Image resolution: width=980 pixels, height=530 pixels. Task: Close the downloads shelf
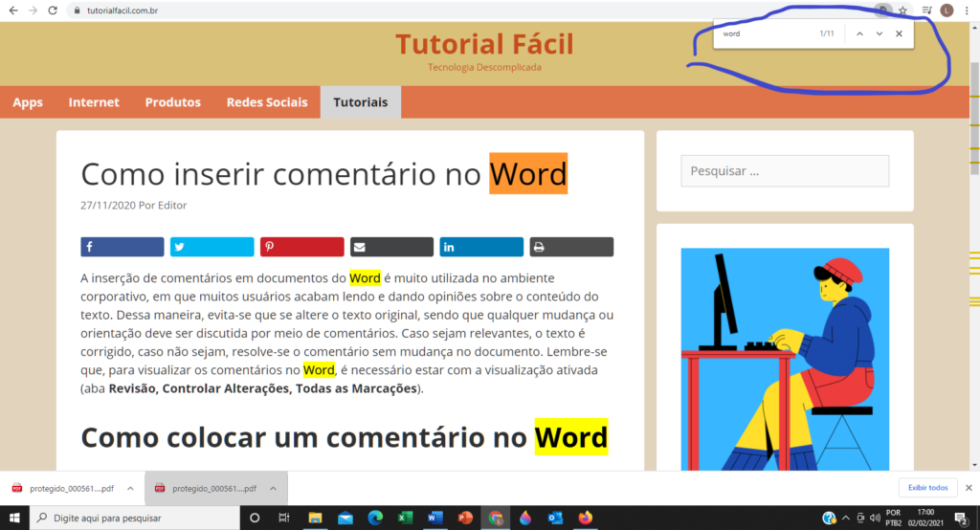point(969,488)
